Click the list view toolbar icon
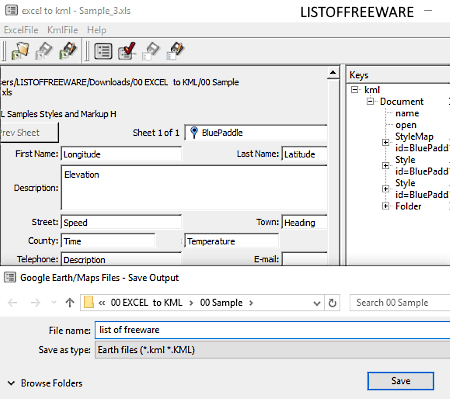The image size is (450, 399). 103,51
